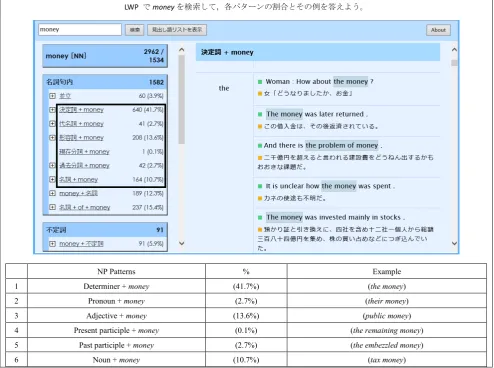The height and width of the screenshot is (368, 494).
Task: Expand the 代名詞 + money row
Action: 52,124
